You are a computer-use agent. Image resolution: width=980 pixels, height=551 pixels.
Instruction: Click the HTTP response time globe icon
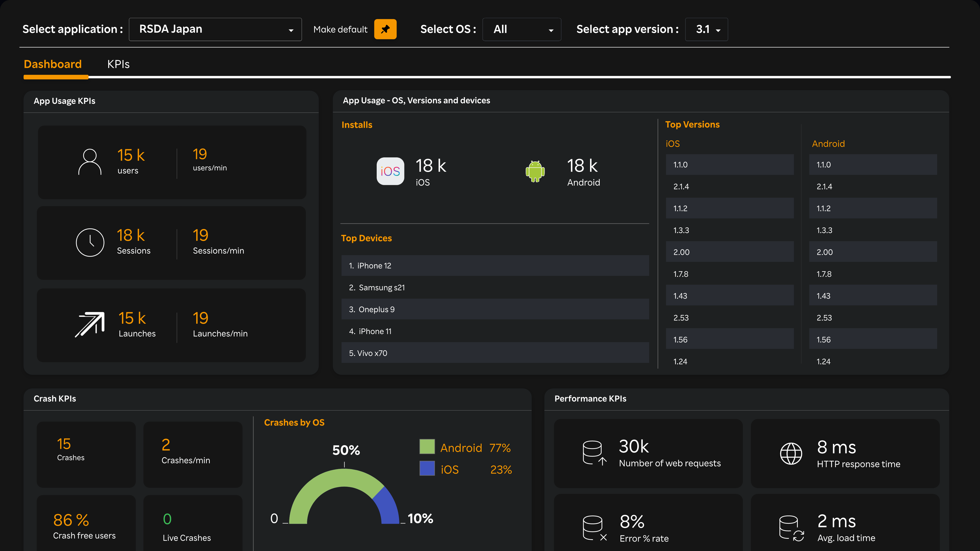point(791,454)
